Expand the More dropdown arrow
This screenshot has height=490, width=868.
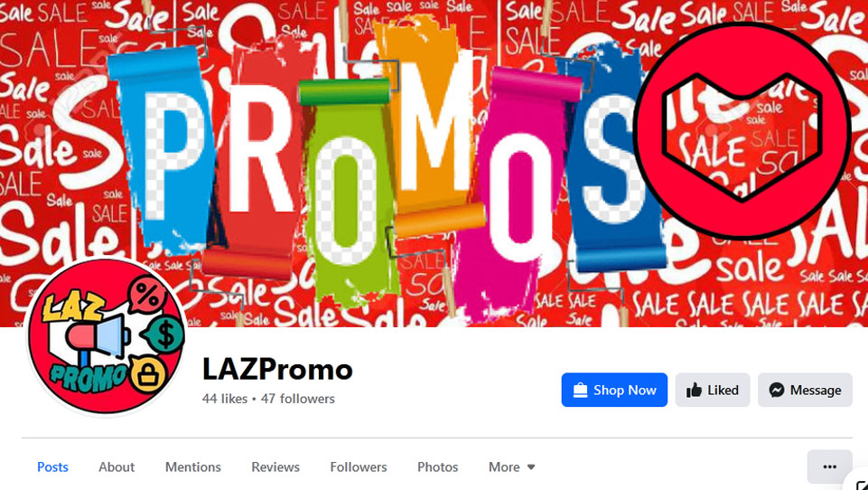click(x=531, y=467)
